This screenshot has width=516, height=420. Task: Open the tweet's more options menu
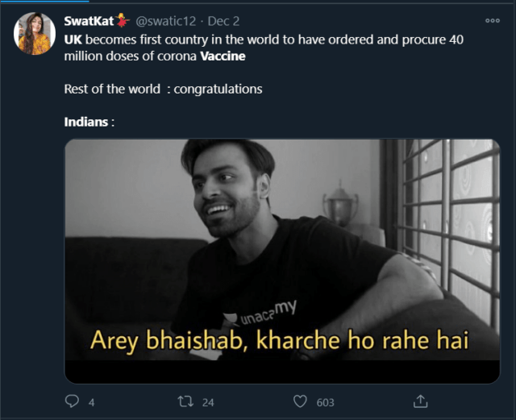pos(492,21)
